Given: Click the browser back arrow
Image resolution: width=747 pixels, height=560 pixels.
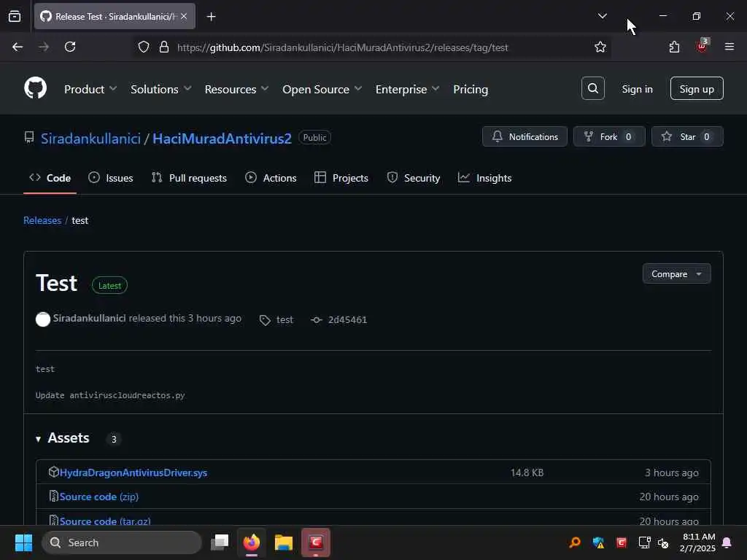Looking at the screenshot, I should click(18, 47).
